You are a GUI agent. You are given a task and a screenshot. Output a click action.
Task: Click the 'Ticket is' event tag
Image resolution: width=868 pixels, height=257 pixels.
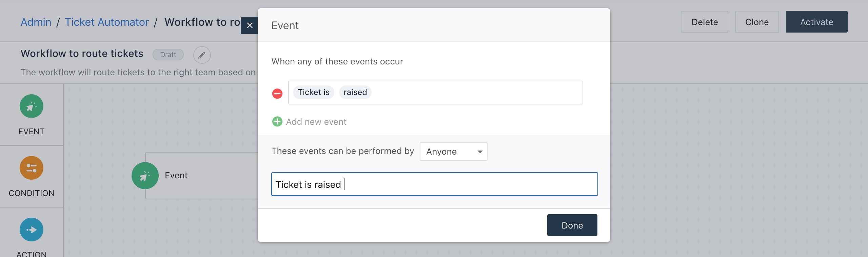pos(313,92)
